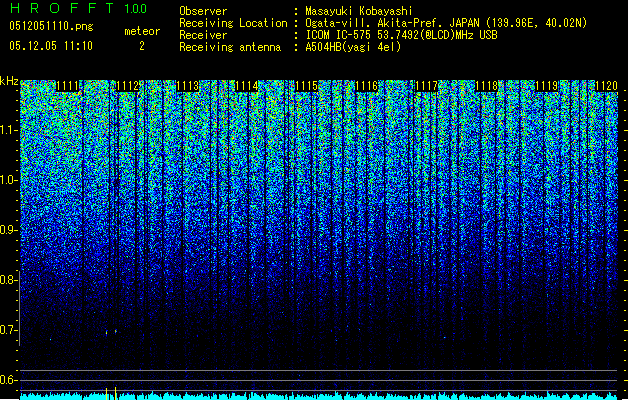
Task: Click the antenna text A504HB(yagi 4el)
Action: pyautogui.click(x=353, y=47)
